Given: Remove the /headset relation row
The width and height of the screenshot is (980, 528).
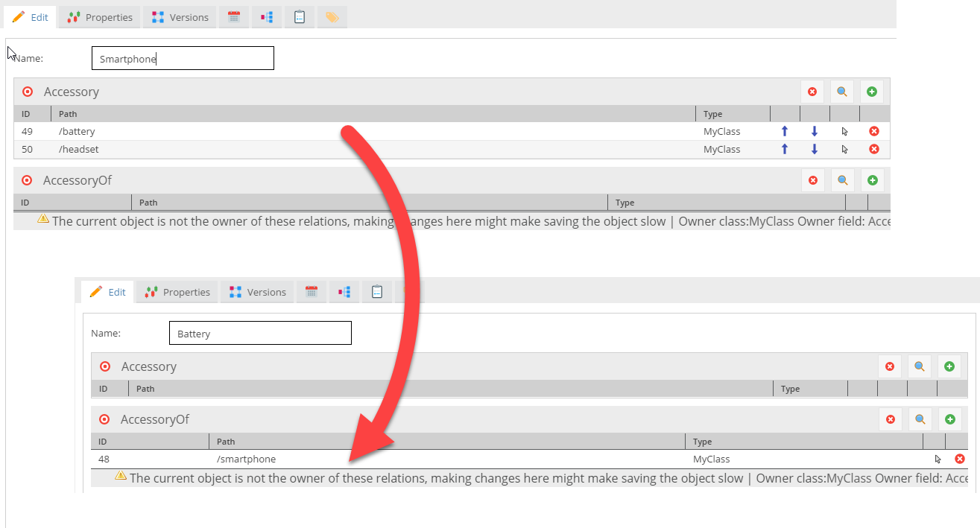Looking at the screenshot, I should (x=874, y=149).
